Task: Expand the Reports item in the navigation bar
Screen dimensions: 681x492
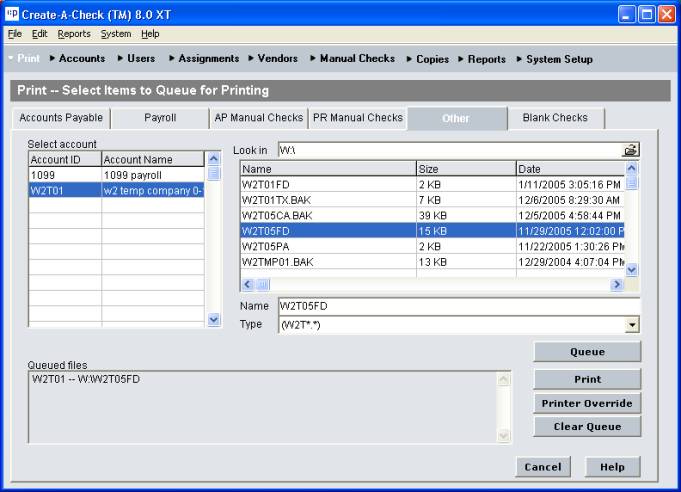Action: click(482, 59)
